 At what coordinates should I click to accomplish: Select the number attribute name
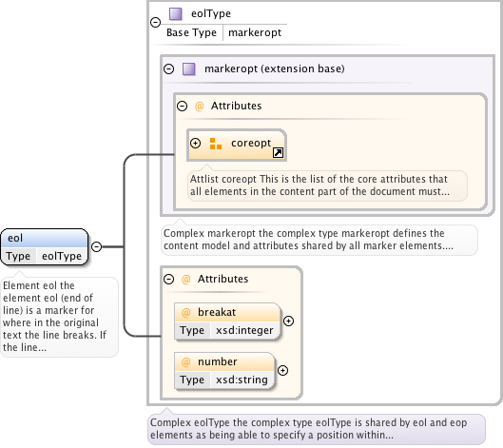(218, 362)
